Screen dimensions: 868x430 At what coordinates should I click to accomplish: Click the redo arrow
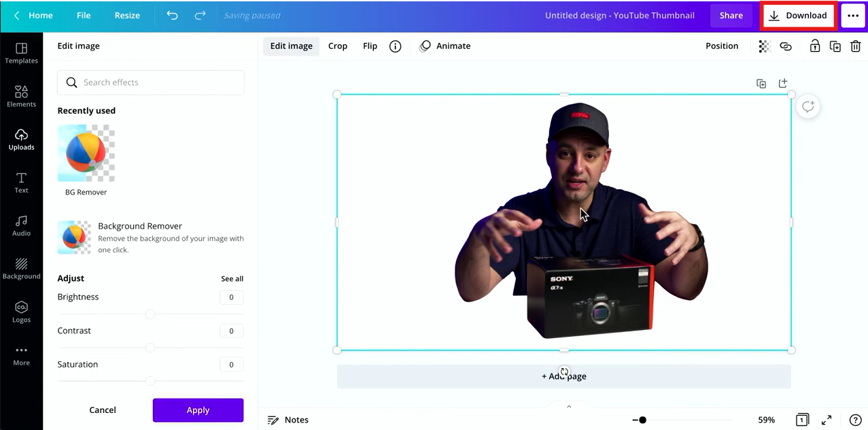[x=200, y=15]
